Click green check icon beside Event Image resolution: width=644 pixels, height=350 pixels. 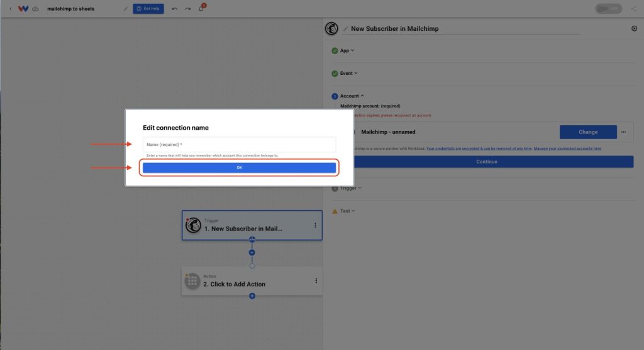pos(335,73)
